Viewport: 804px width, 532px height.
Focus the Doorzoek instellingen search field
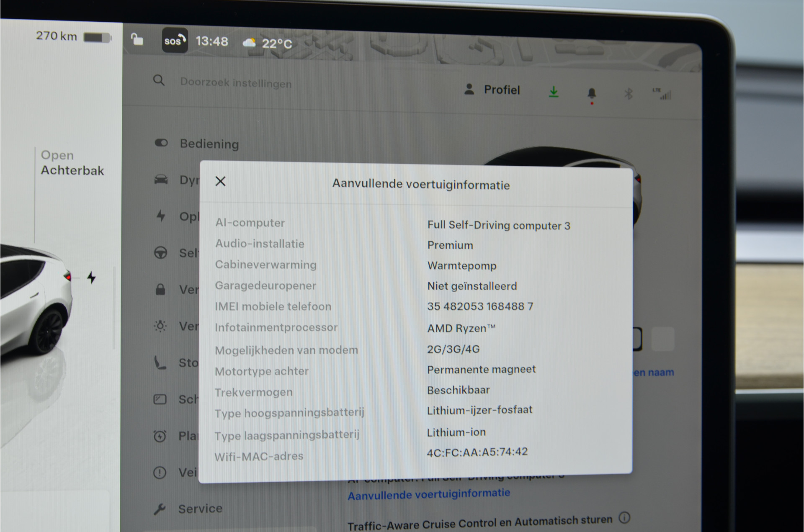236,83
